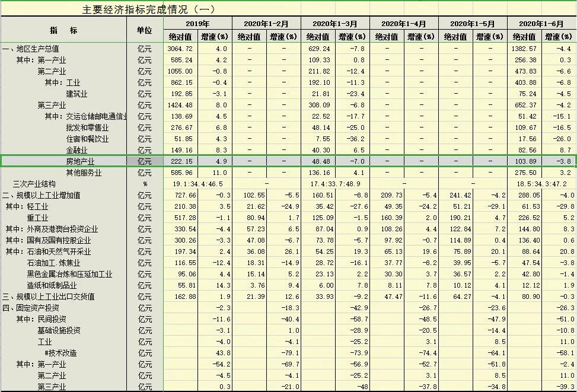Image resolution: width=577 pixels, height=392 pixels.
Task: Select the 第三产业 2019 value 1424.48
Action: pos(180,106)
